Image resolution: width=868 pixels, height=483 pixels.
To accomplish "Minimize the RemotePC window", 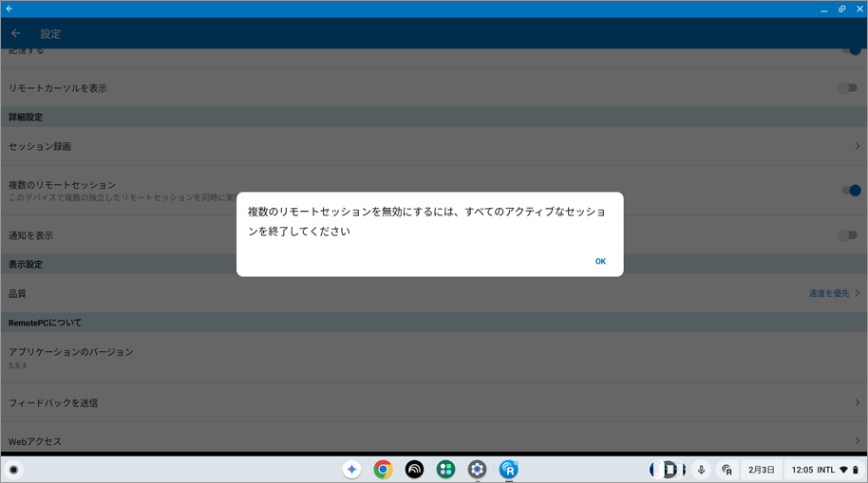I will coord(823,9).
